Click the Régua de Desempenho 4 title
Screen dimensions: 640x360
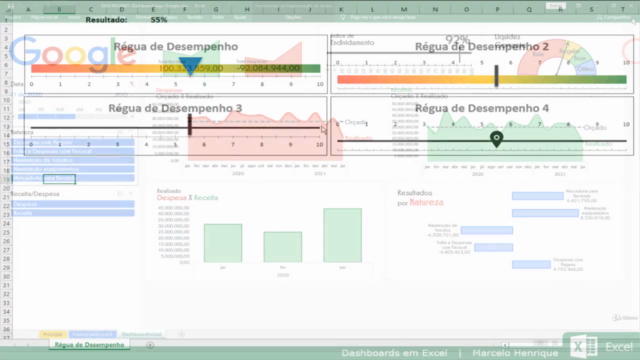pyautogui.click(x=482, y=108)
